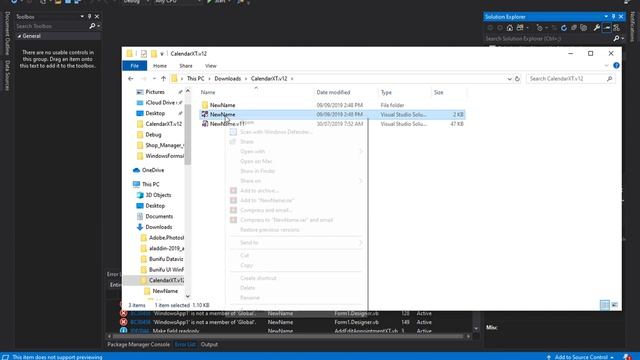This screenshot has width=640, height=360.
Task: Click the back arrow in Solution Explorer toolbar
Action: click(x=490, y=28)
